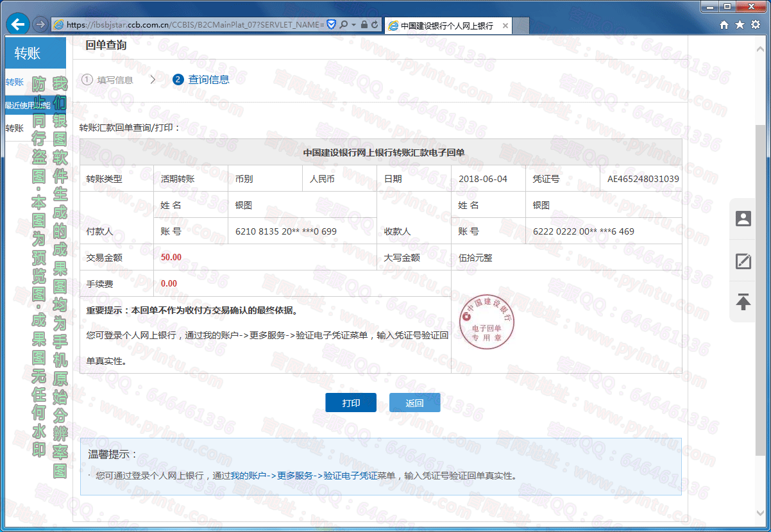Select the 中国建设银行个人网上银行 browser tab
The width and height of the screenshot is (771, 532).
click(x=449, y=26)
